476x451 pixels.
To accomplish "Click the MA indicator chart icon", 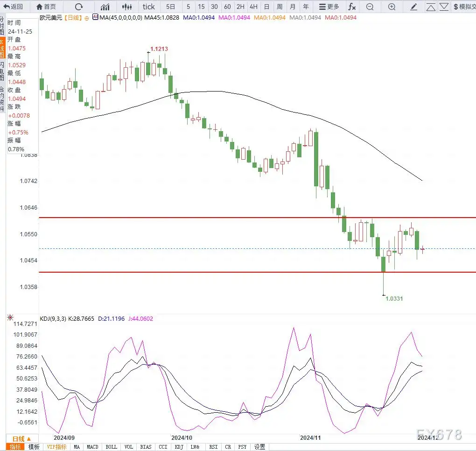I will pyautogui.click(x=95, y=17).
